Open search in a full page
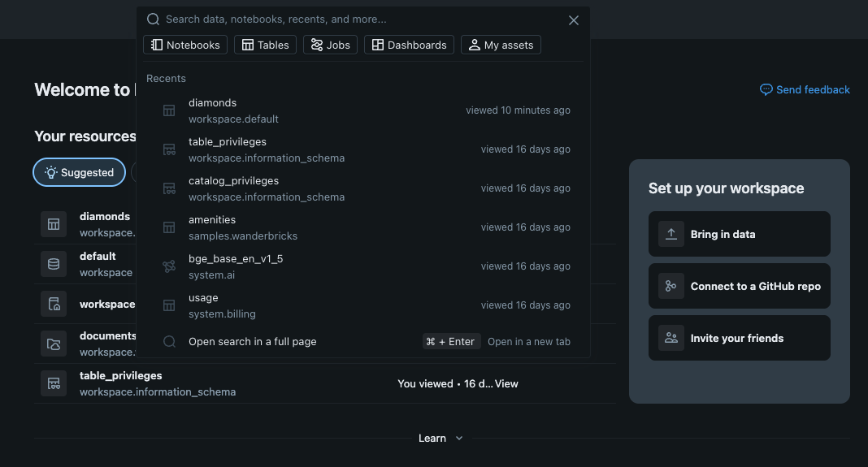The width and height of the screenshot is (868, 467). click(252, 342)
